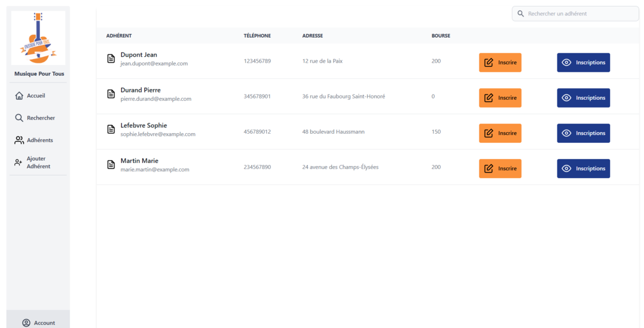Click the magnifier icon beside Rechercher
Screen dimensions: 644x328
19,118
